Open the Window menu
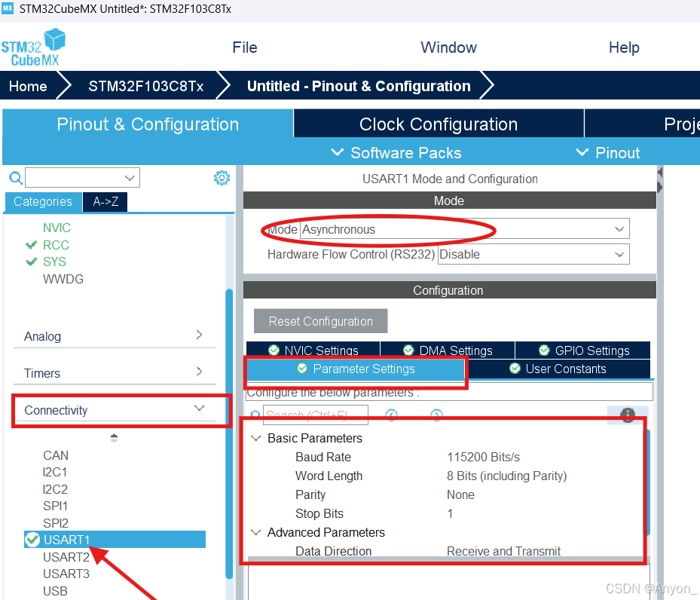The image size is (700, 600). (448, 47)
